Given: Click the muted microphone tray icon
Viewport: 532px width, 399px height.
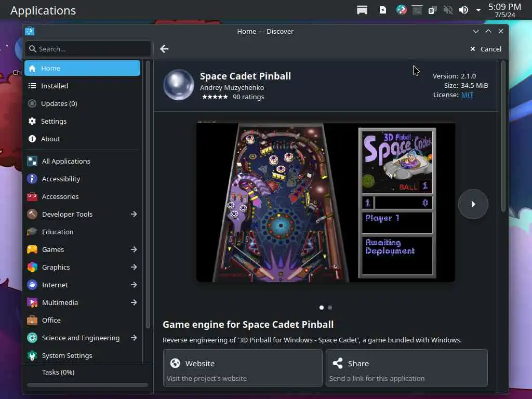Looking at the screenshot, I should (448, 10).
